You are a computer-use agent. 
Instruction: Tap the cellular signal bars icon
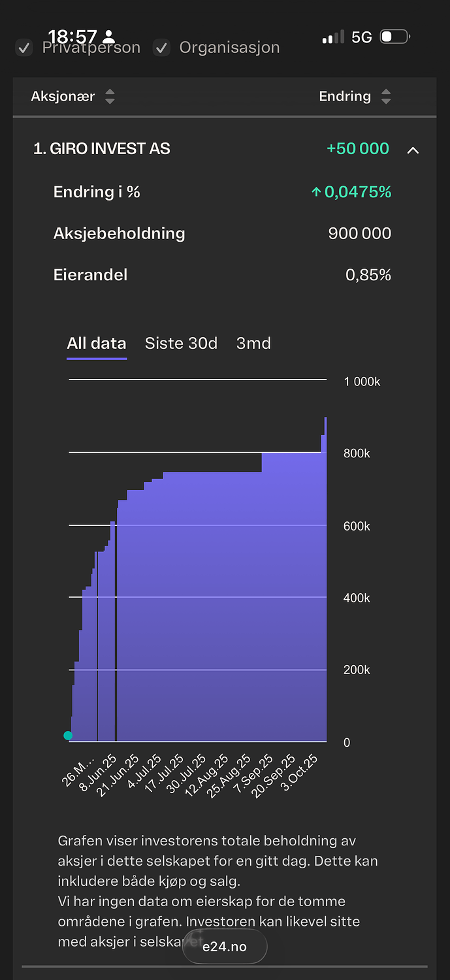[333, 37]
